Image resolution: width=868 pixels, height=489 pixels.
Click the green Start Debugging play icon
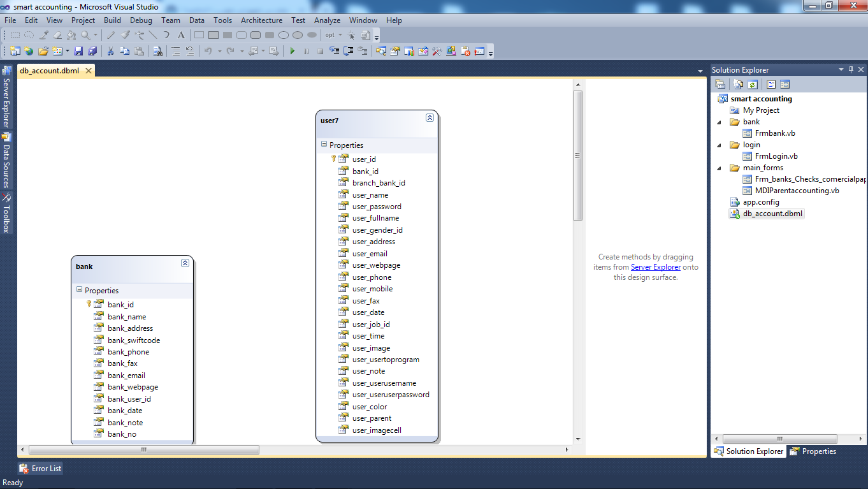point(293,52)
